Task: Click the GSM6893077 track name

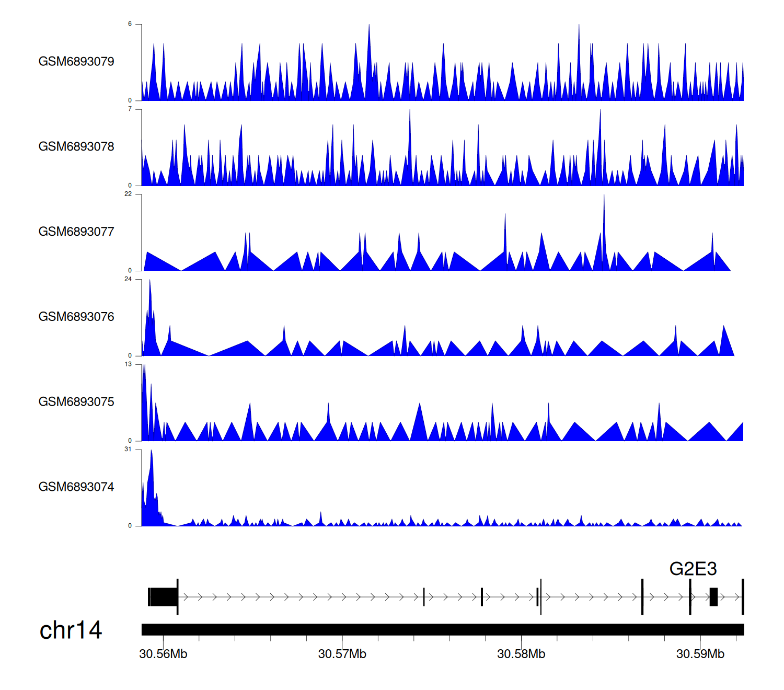Action: point(76,232)
